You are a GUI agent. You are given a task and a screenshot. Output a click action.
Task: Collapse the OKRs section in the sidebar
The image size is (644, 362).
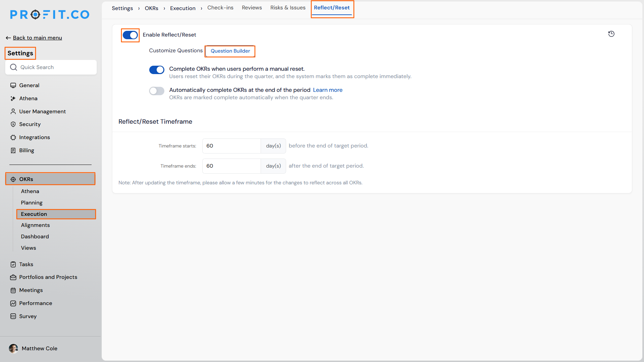[x=50, y=179]
